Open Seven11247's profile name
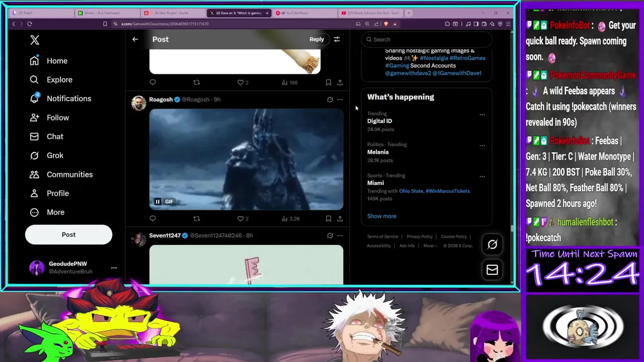 click(x=165, y=235)
